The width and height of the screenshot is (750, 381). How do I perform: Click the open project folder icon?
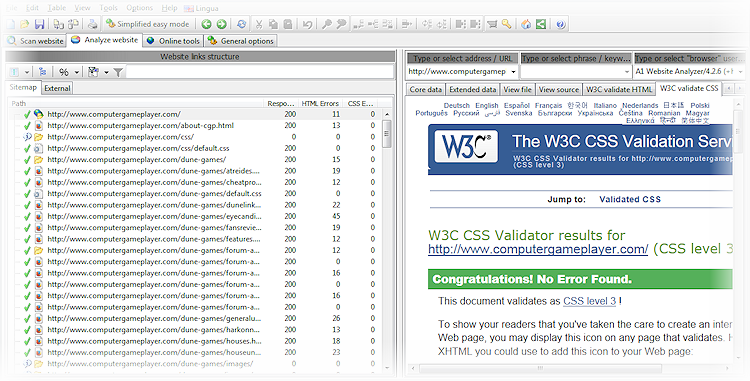click(24, 24)
